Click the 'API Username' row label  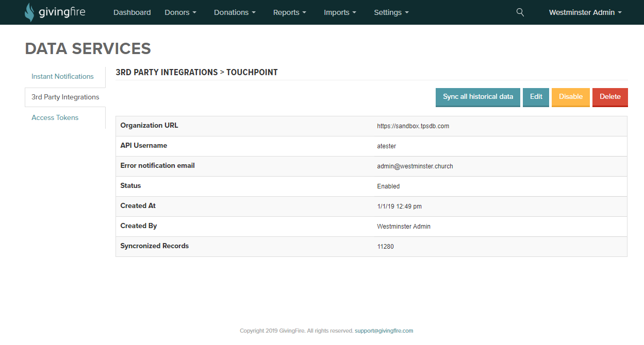click(x=144, y=146)
